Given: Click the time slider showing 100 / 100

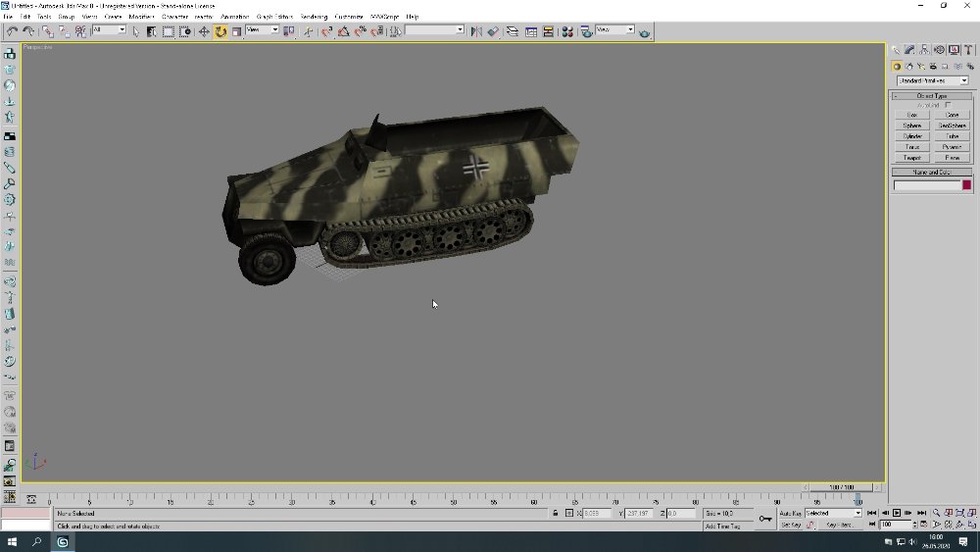Looking at the screenshot, I should coord(841,487).
